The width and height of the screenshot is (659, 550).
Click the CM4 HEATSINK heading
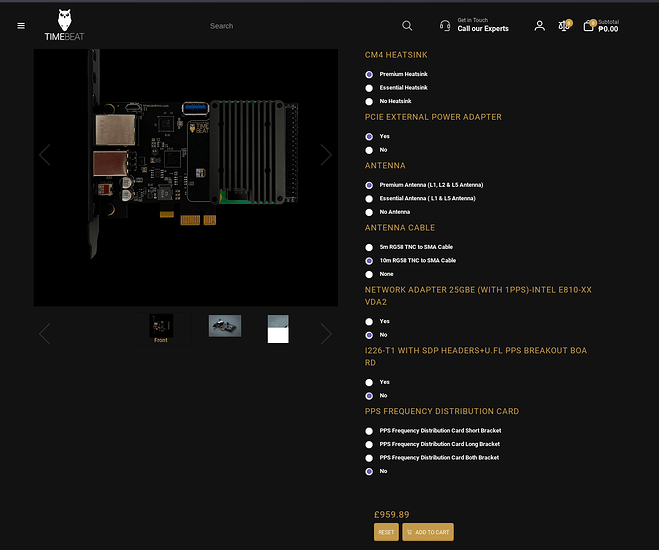396,55
